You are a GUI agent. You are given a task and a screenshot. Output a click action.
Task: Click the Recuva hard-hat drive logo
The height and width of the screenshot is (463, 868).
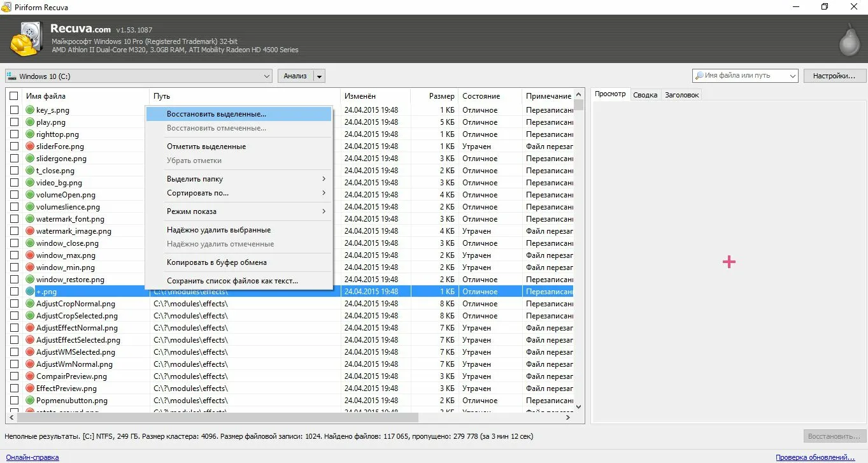tap(28, 39)
